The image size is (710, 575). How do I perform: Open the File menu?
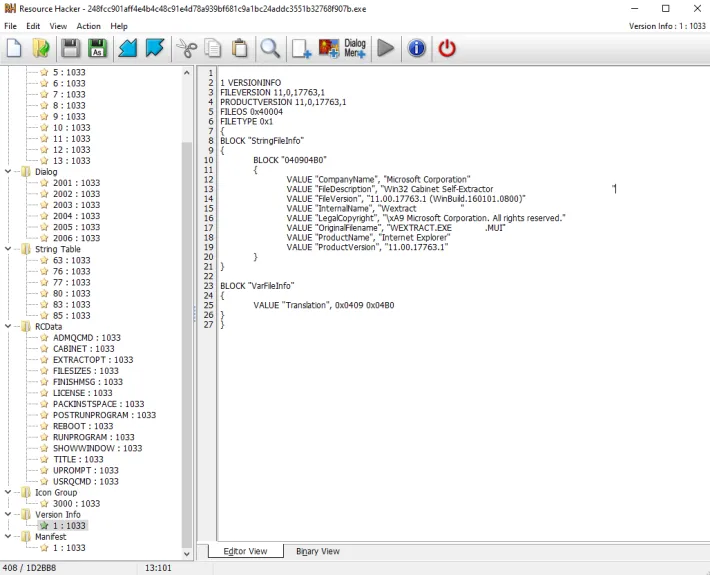point(10,26)
